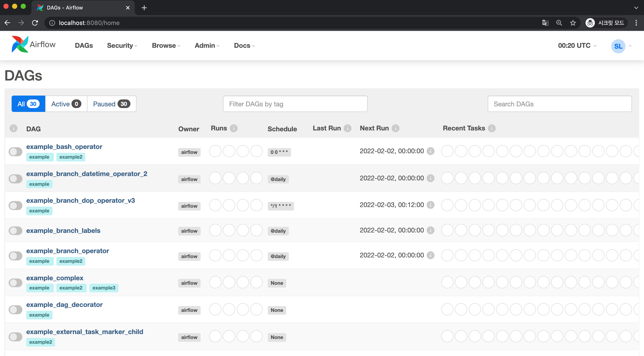Click the translate page icon in address bar
Screen dimensions: 644x356
coord(545,23)
